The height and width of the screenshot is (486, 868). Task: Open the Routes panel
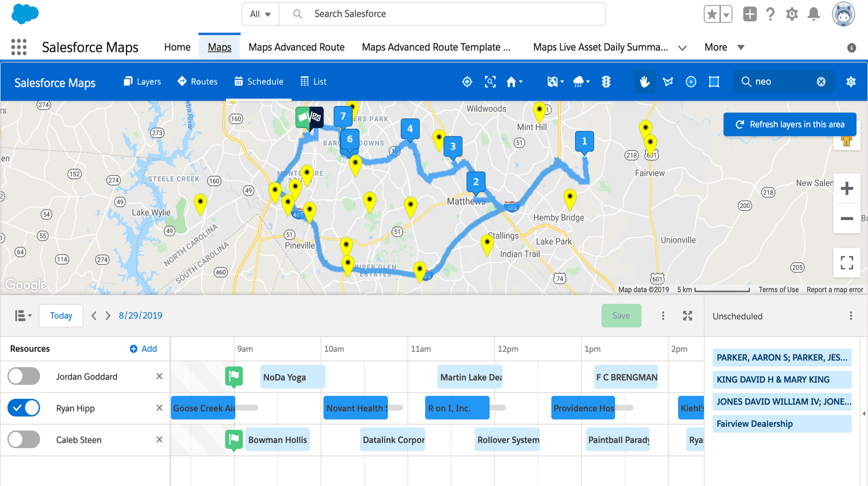click(x=197, y=82)
